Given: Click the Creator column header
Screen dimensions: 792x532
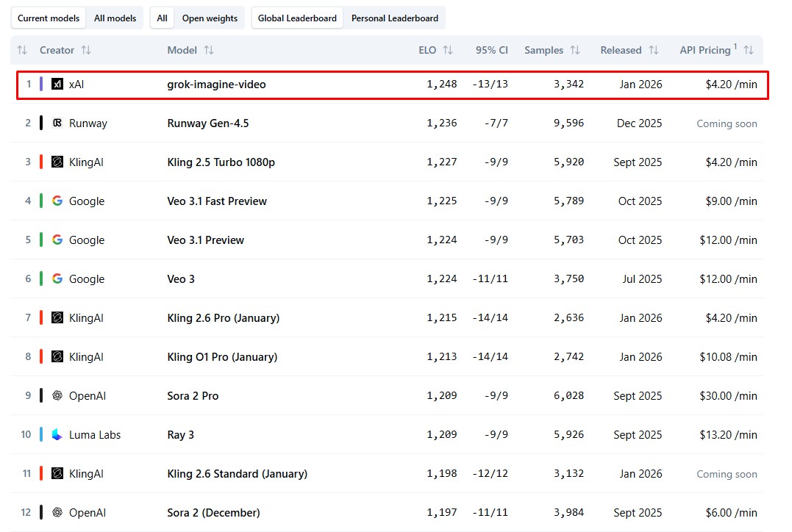Looking at the screenshot, I should pos(57,50).
